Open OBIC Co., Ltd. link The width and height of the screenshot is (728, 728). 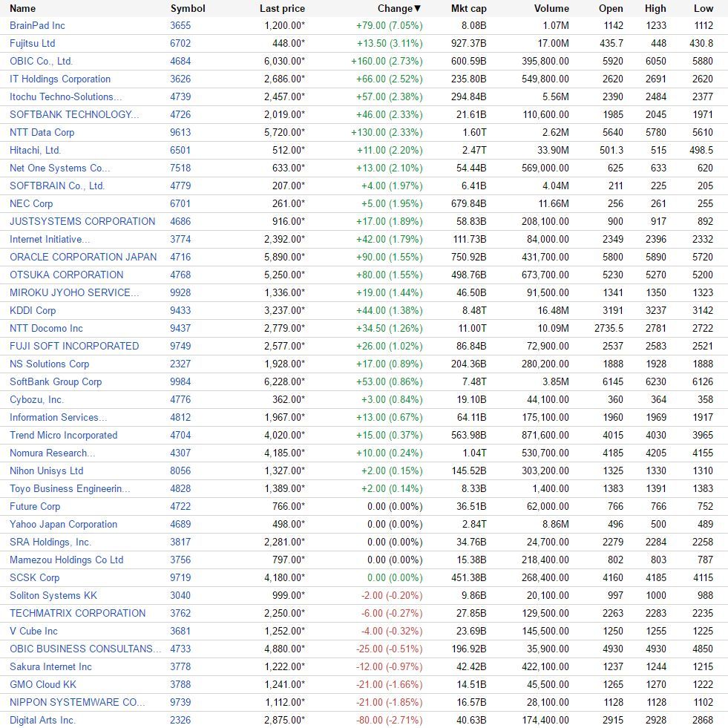[42, 62]
